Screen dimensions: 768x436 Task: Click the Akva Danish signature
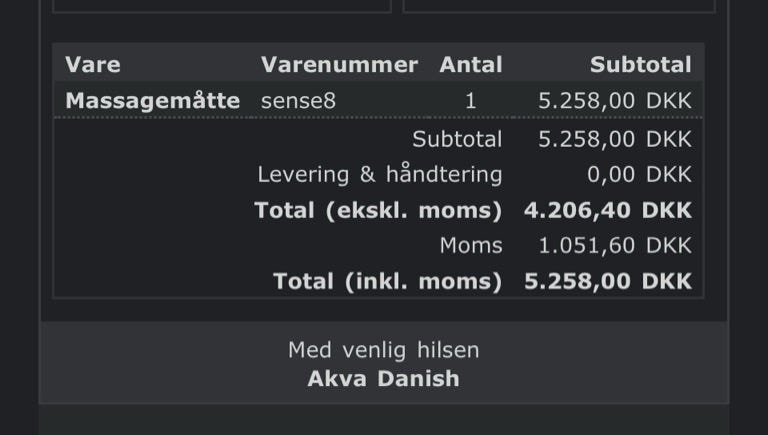click(384, 379)
